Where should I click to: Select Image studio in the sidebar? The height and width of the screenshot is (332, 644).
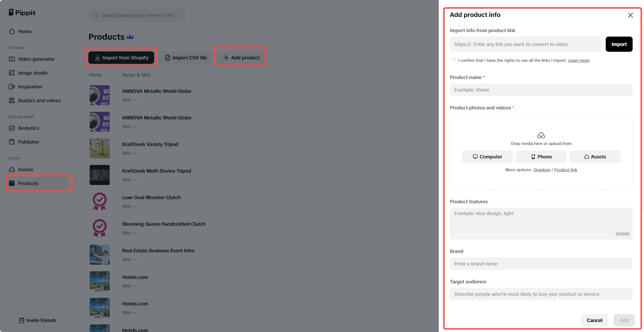point(33,73)
